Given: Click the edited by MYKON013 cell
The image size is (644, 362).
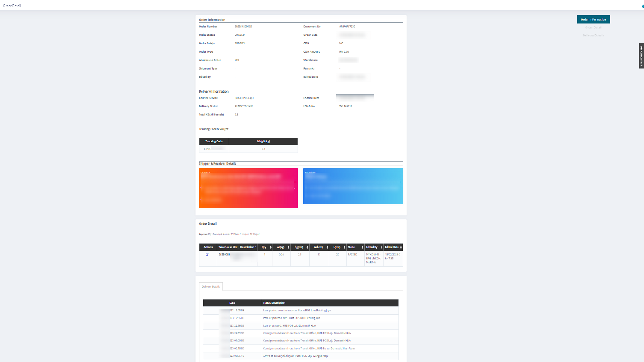Looking at the screenshot, I should 373,259.
